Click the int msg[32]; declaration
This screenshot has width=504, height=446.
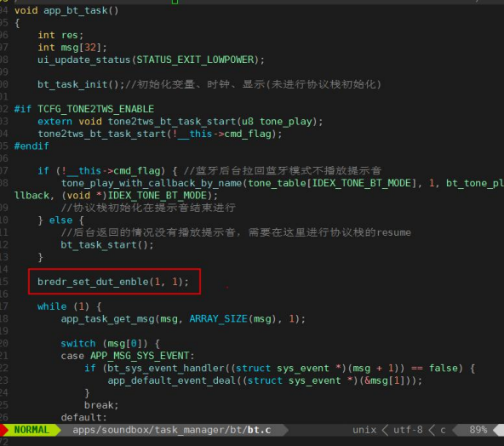point(72,48)
